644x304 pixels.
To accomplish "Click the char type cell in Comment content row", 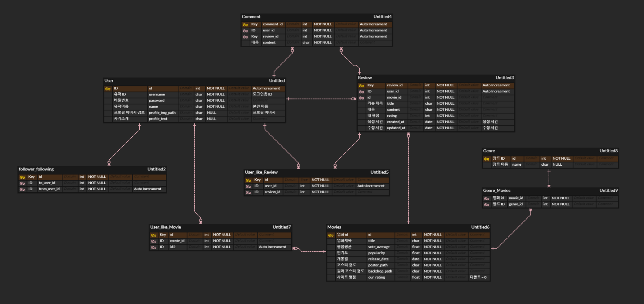I will pos(307,43).
